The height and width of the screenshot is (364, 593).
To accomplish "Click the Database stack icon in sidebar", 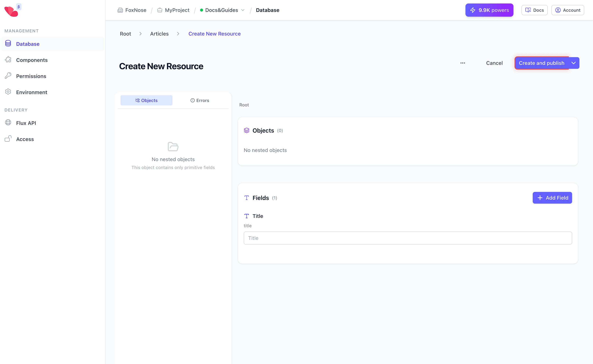I will point(8,43).
